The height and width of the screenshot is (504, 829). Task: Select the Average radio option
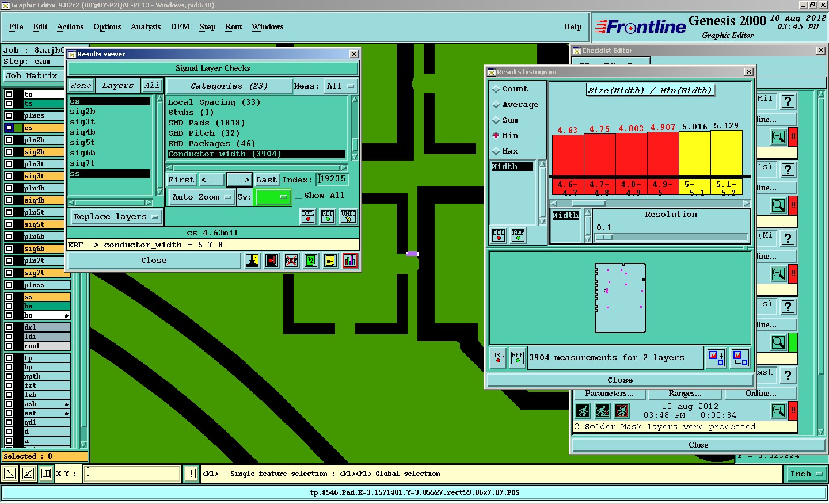(x=496, y=105)
